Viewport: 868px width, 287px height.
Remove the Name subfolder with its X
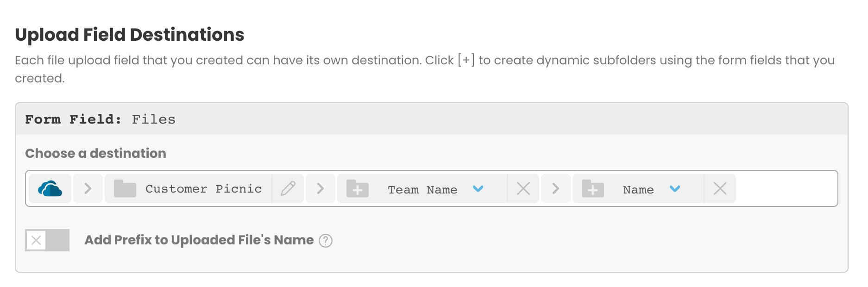pos(720,188)
